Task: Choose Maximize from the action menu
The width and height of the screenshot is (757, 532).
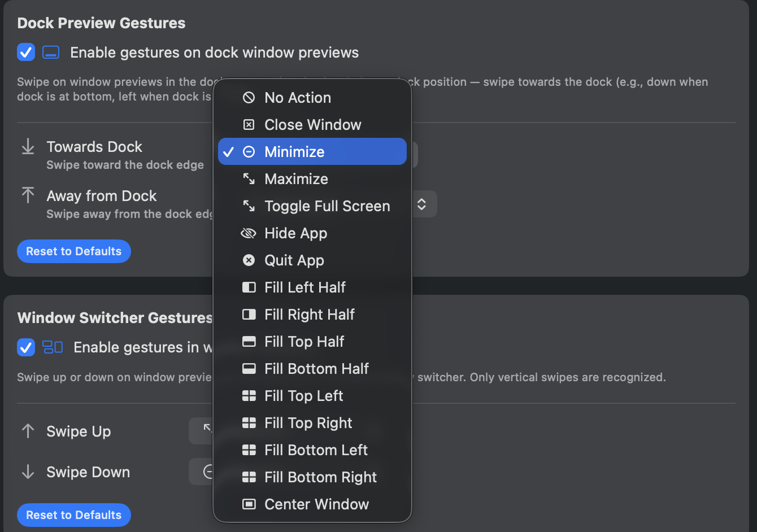Action: click(296, 178)
